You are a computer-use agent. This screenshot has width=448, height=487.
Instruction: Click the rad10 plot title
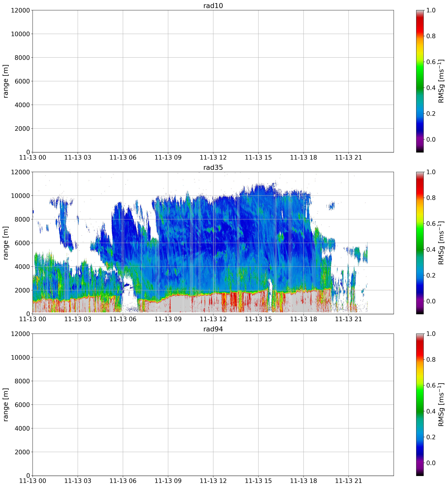point(213,6)
